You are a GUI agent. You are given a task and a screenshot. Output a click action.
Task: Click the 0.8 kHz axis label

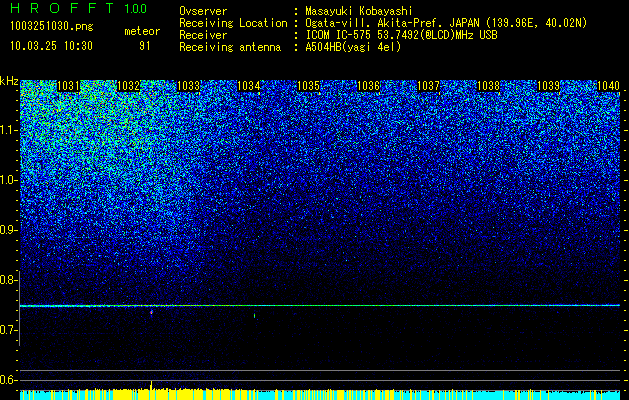point(7,280)
